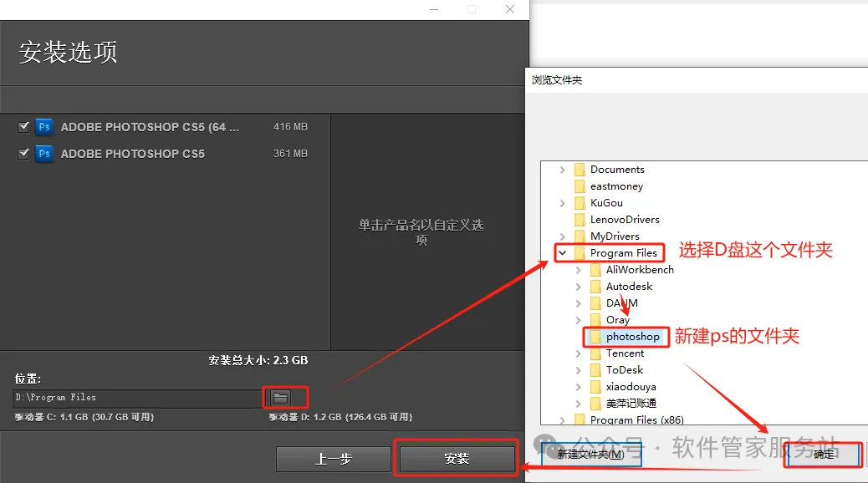The height and width of the screenshot is (483, 868).
Task: Expand the ToDesk subfolder
Action: (x=579, y=370)
